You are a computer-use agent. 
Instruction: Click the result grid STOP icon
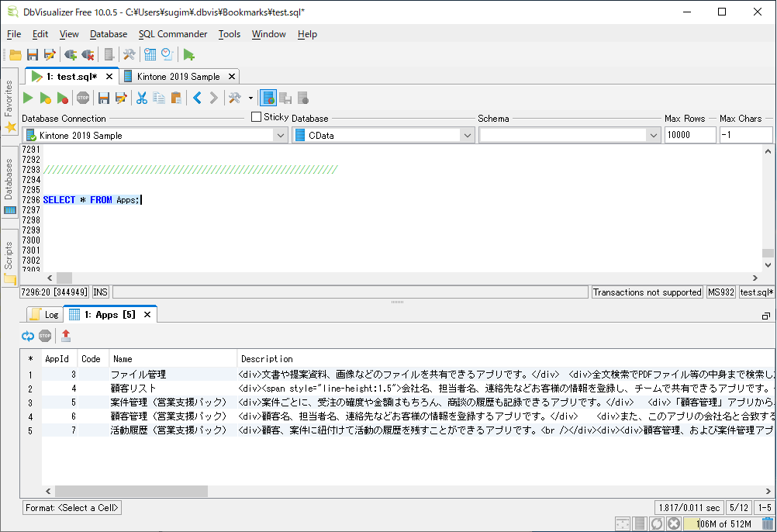click(x=45, y=336)
